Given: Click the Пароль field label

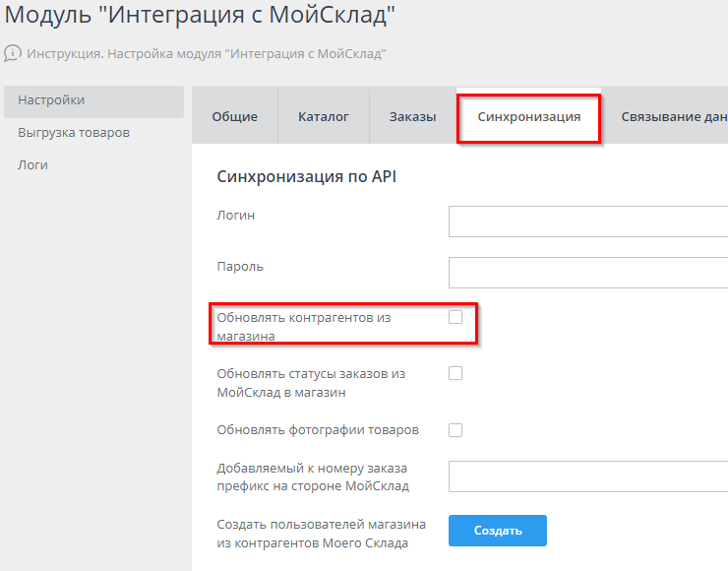Looking at the screenshot, I should 240,267.
